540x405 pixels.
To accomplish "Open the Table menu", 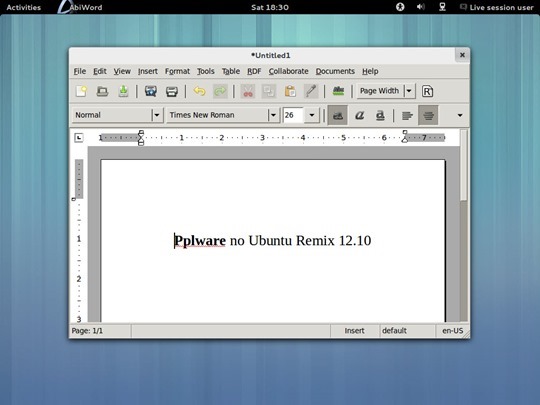I will point(231,71).
